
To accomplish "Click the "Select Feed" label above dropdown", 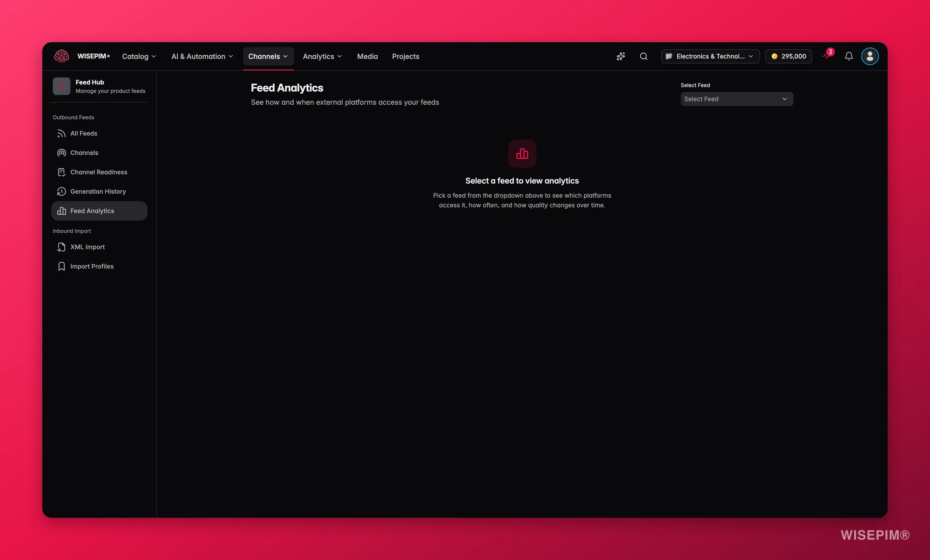I will coord(695,85).
